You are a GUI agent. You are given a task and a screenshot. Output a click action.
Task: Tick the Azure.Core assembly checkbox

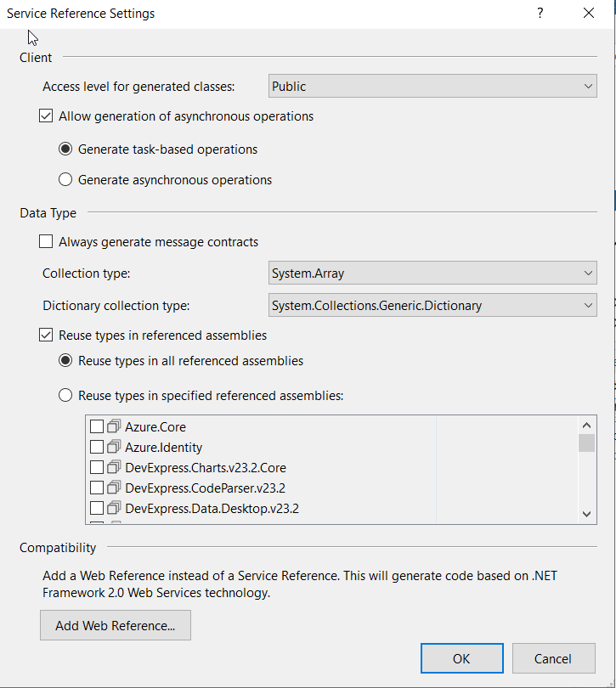pyautogui.click(x=97, y=426)
